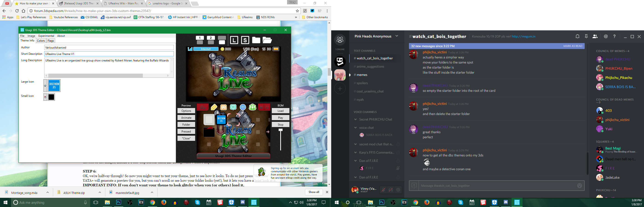Open the megum.in link in channel topic
This screenshot has width=644, height=207.
coord(523,37)
